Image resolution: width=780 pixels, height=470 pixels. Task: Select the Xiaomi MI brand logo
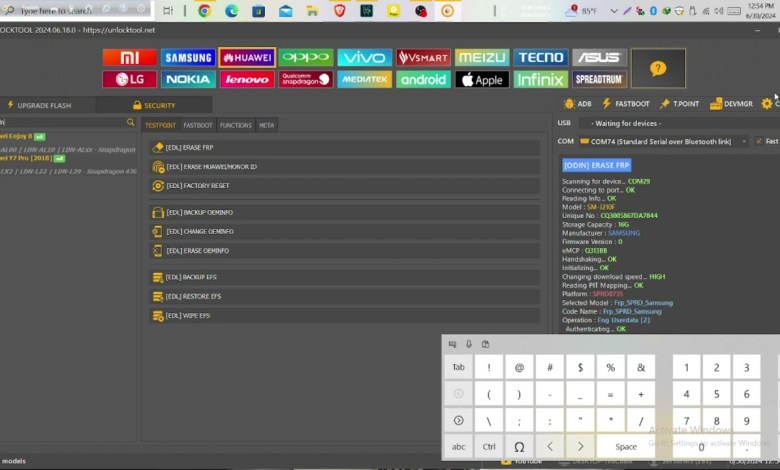(x=129, y=58)
